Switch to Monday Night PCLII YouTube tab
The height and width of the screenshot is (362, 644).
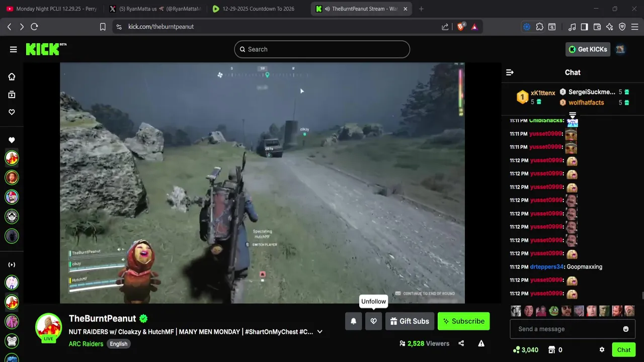(52, 9)
